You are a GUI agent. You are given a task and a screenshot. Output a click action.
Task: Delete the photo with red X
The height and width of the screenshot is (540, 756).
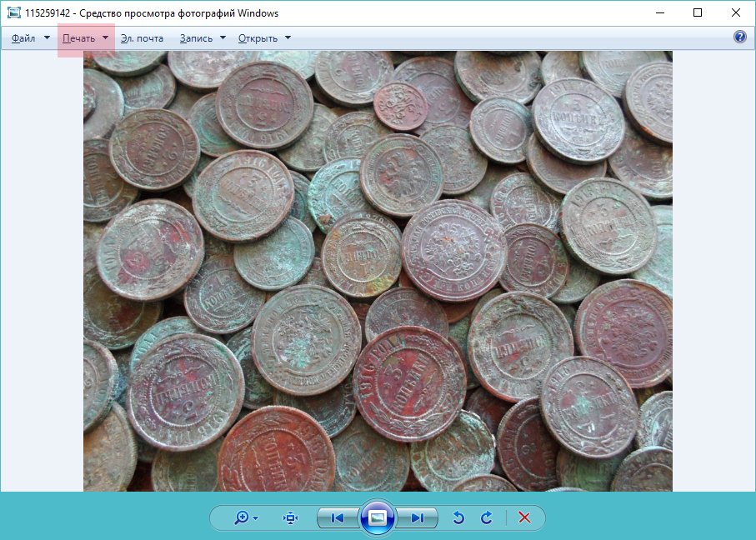coord(524,518)
